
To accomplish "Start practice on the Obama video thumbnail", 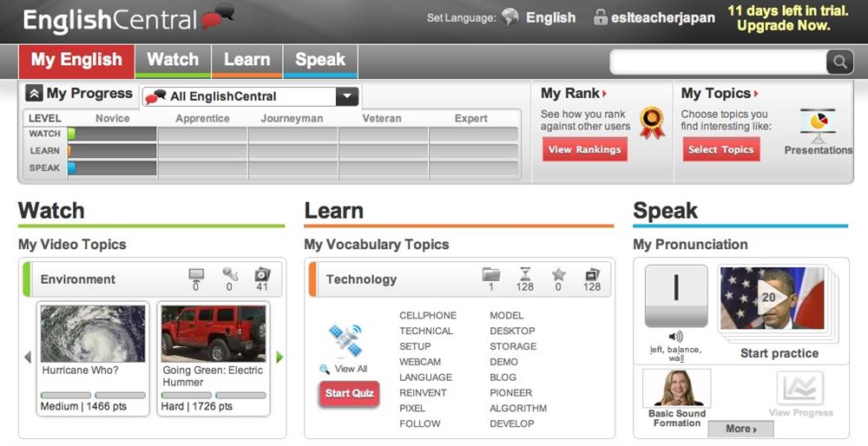I will click(773, 298).
